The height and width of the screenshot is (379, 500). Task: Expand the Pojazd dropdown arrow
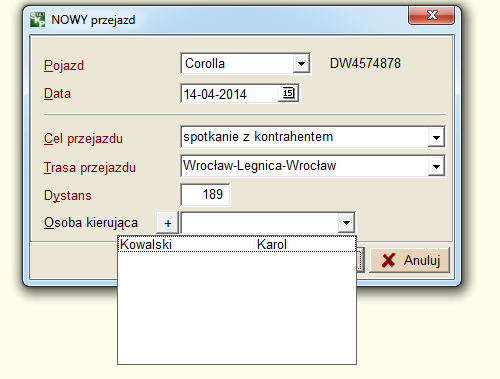click(x=301, y=63)
